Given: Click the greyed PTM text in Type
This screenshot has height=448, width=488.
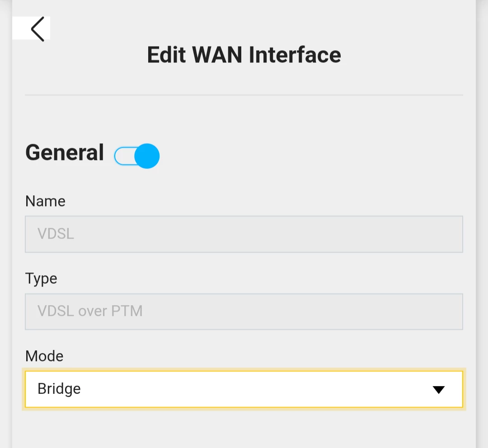Looking at the screenshot, I should pos(128,311).
